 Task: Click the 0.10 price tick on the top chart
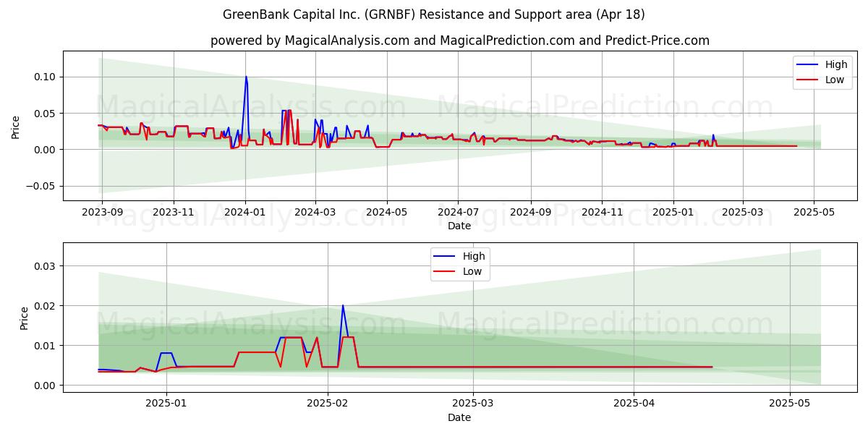coord(45,77)
